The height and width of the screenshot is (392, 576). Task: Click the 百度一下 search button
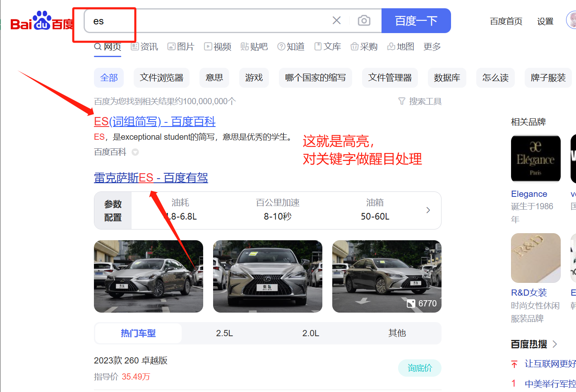(416, 21)
